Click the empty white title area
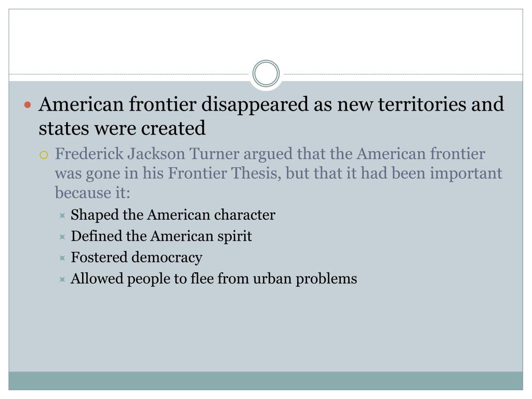The width and height of the screenshot is (532, 399). [265, 35]
